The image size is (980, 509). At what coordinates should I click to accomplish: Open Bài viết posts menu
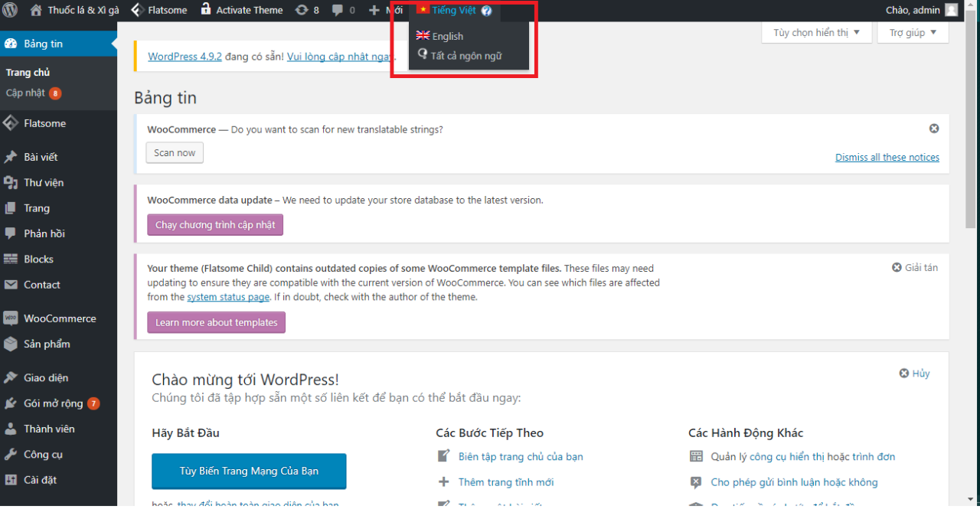(x=41, y=157)
